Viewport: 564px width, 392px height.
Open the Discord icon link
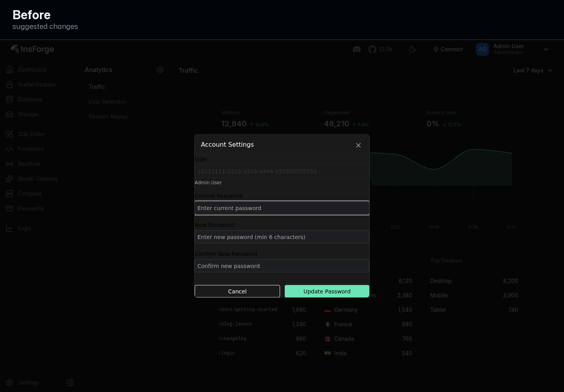coord(357,49)
